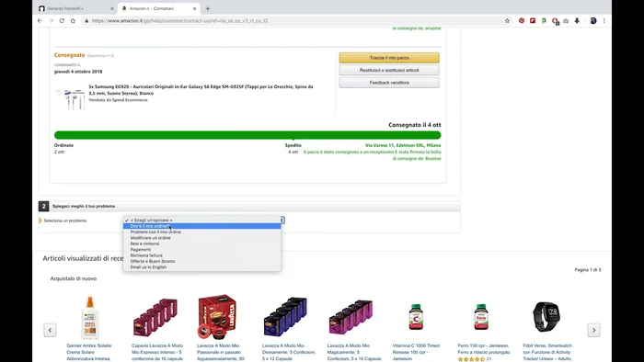Open the green flag extension icon
The width and height of the screenshot is (644, 362).
pos(544,20)
